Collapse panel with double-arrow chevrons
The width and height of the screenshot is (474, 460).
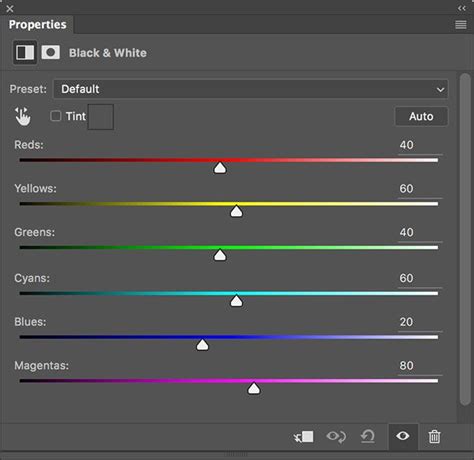click(x=462, y=8)
